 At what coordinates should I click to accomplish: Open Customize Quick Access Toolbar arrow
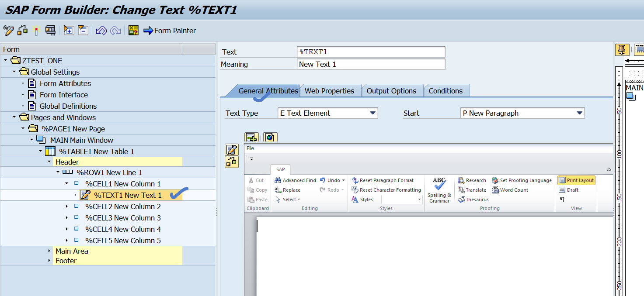(x=252, y=159)
